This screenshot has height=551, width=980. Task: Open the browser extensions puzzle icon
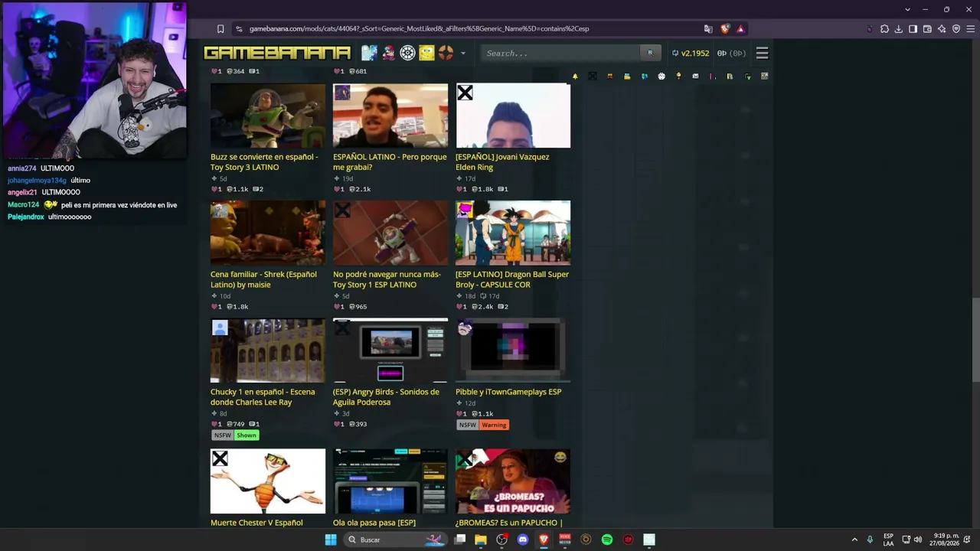click(x=884, y=29)
